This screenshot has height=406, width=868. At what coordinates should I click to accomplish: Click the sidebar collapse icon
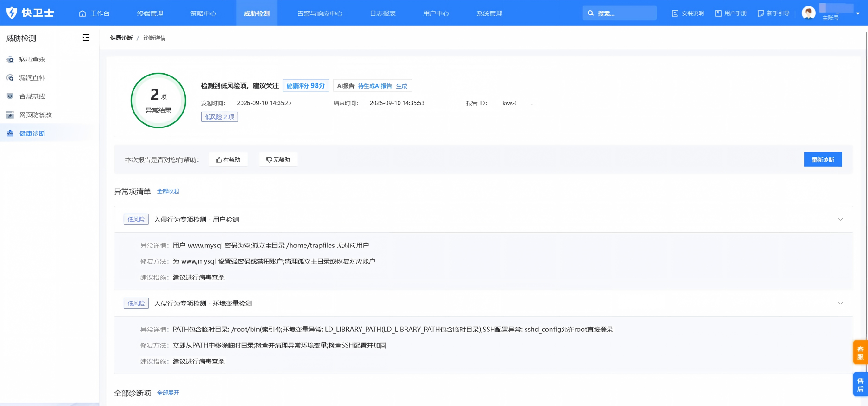point(86,38)
